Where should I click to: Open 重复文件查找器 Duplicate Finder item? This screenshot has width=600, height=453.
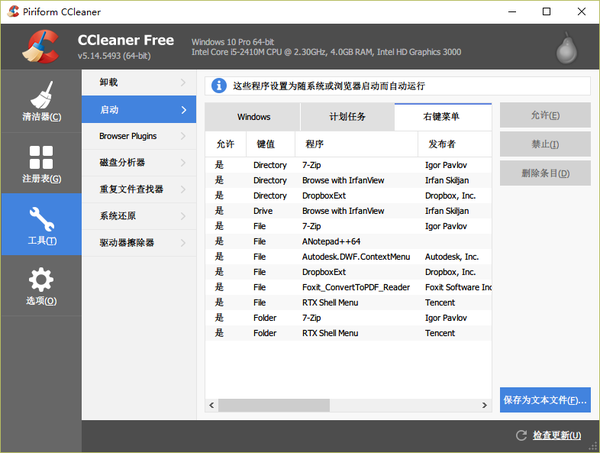tap(139, 189)
